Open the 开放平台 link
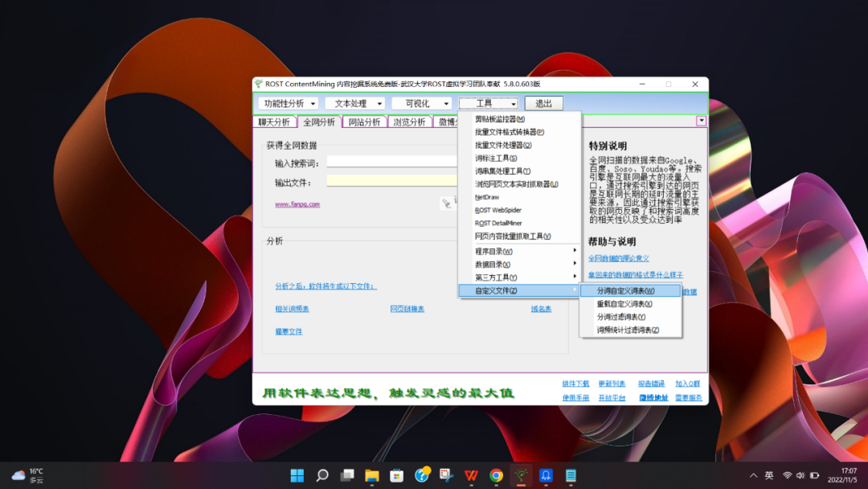Image resolution: width=868 pixels, height=489 pixels. click(x=612, y=398)
